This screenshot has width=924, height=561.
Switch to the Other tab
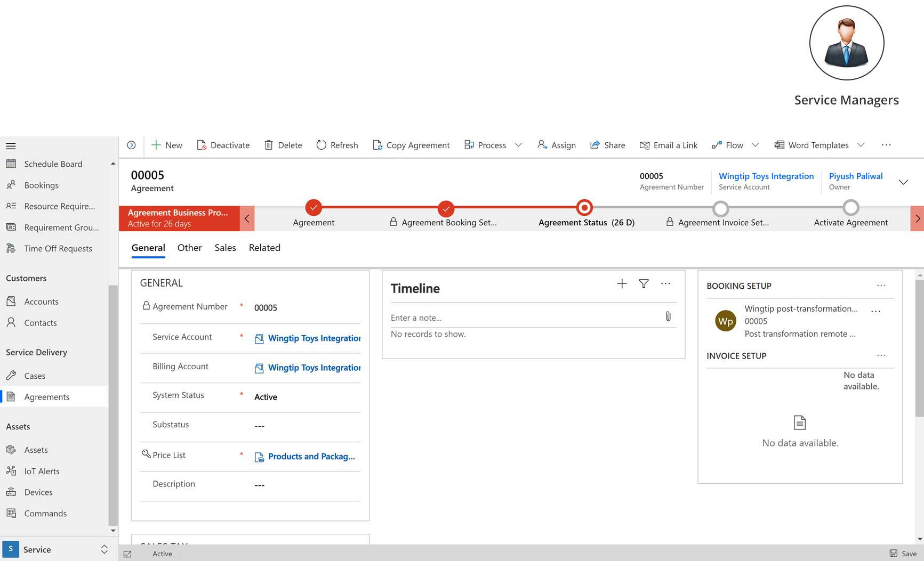point(189,247)
